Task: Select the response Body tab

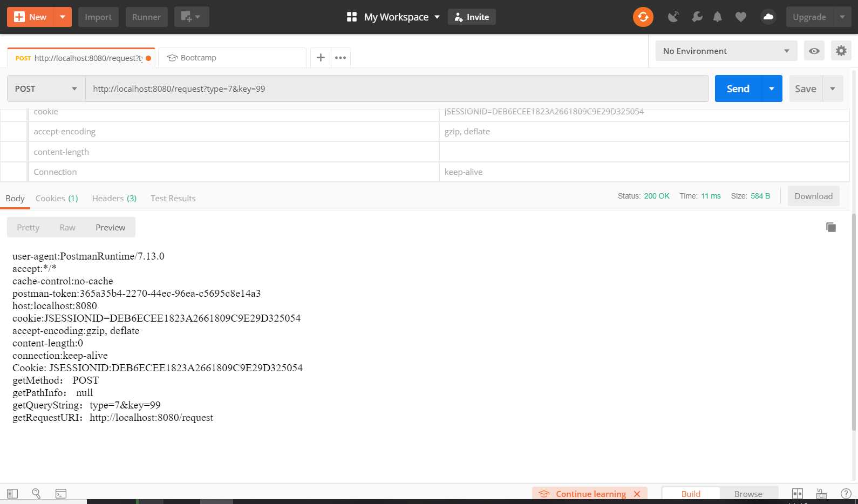Action: (x=15, y=198)
